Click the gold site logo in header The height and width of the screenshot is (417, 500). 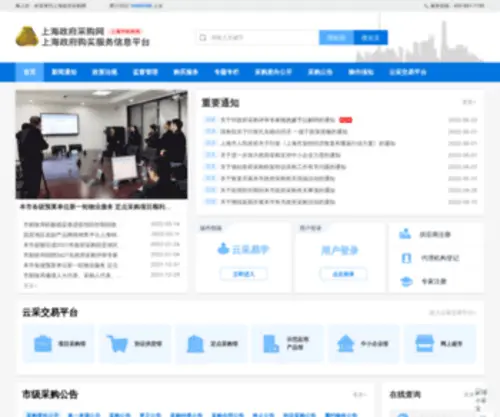[27, 36]
